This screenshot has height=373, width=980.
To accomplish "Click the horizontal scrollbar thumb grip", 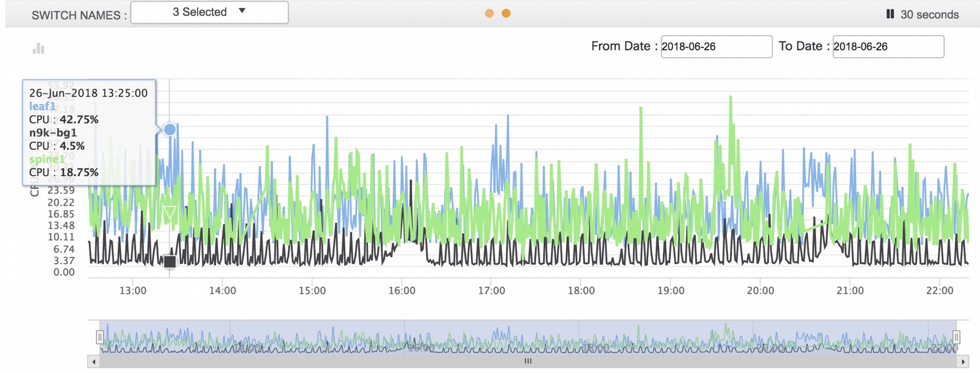I will 528,361.
